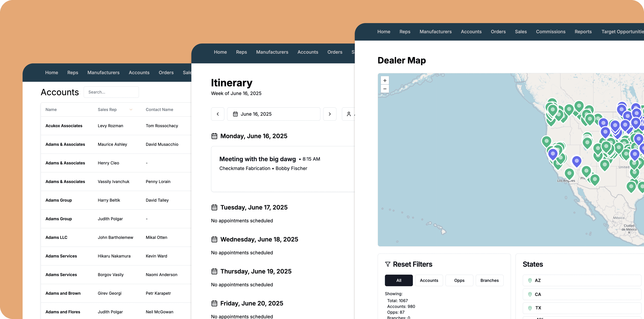
Task: Choose the AZ state entry
Action: (x=582, y=280)
